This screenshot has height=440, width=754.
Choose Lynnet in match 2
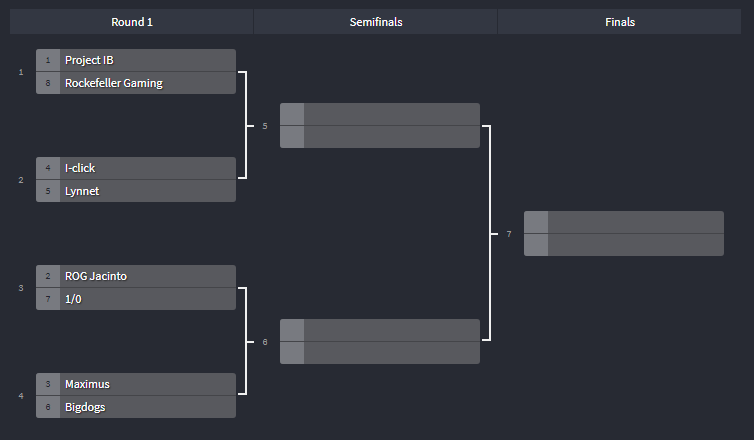tap(147, 191)
